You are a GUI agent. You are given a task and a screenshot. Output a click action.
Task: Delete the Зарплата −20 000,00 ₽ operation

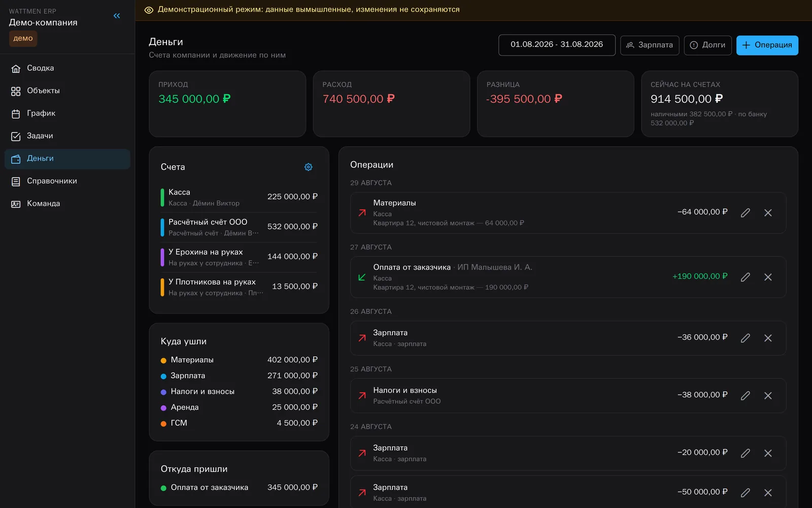coord(768,453)
